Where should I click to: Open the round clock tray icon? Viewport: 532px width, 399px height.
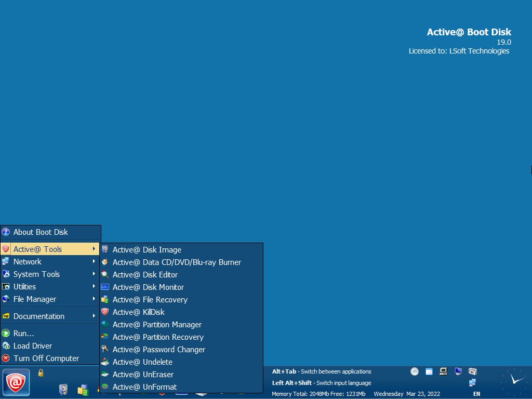[x=415, y=371]
